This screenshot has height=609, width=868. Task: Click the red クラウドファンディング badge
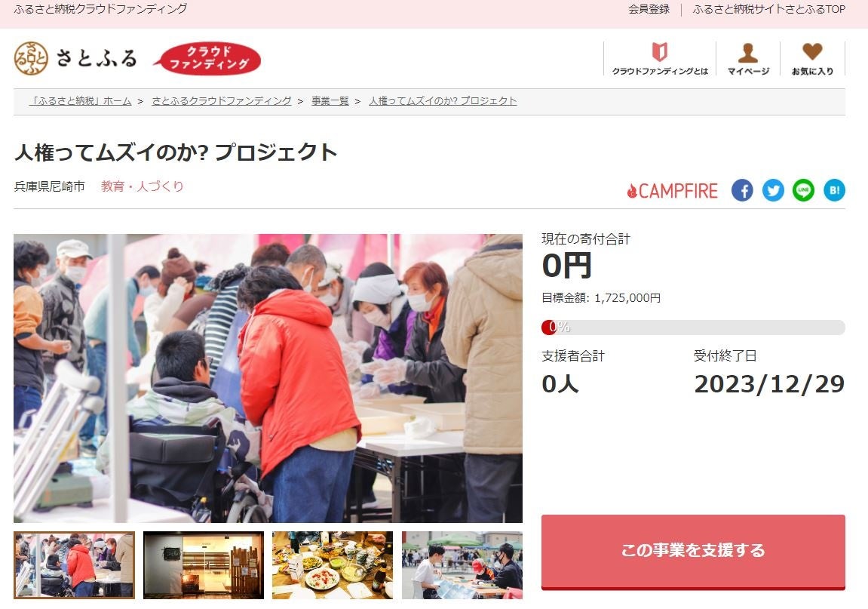point(207,57)
